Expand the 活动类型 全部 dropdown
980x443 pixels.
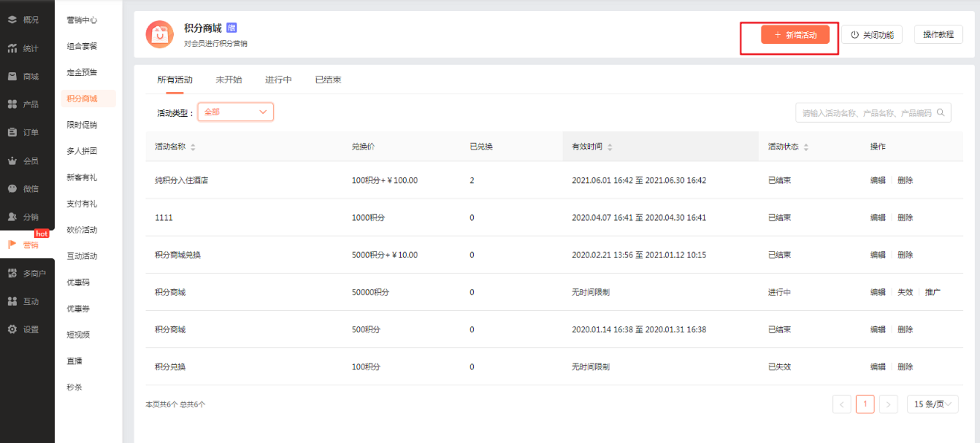point(236,112)
